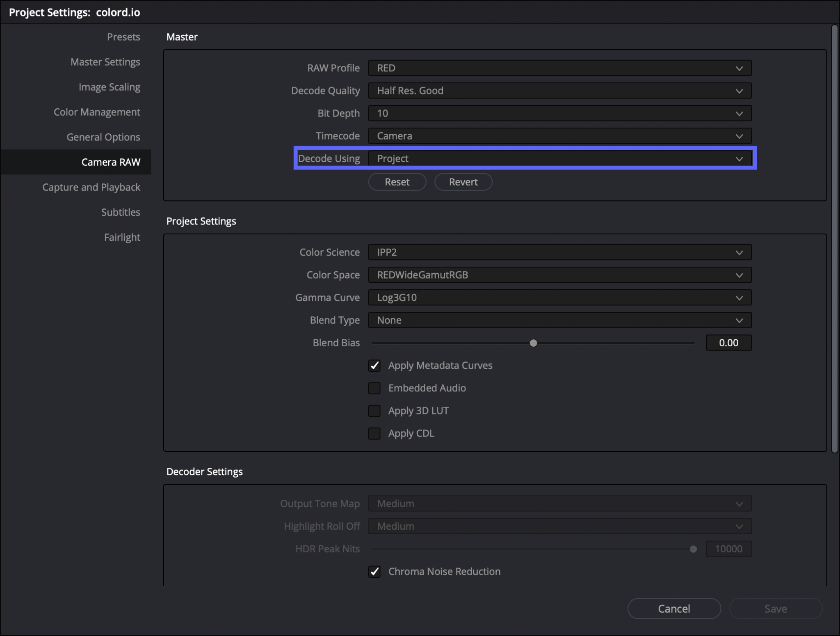Switch to the Color Management section
The image size is (840, 636).
pos(97,112)
